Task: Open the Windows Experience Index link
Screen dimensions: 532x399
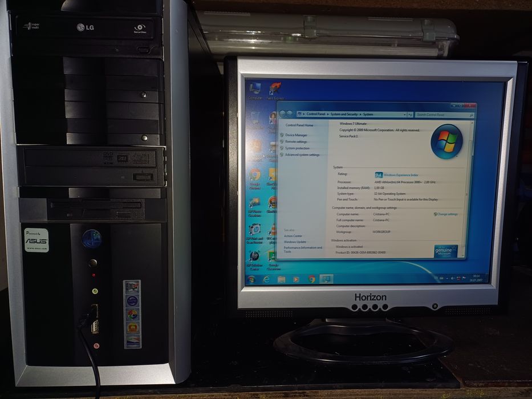Action: click(401, 175)
